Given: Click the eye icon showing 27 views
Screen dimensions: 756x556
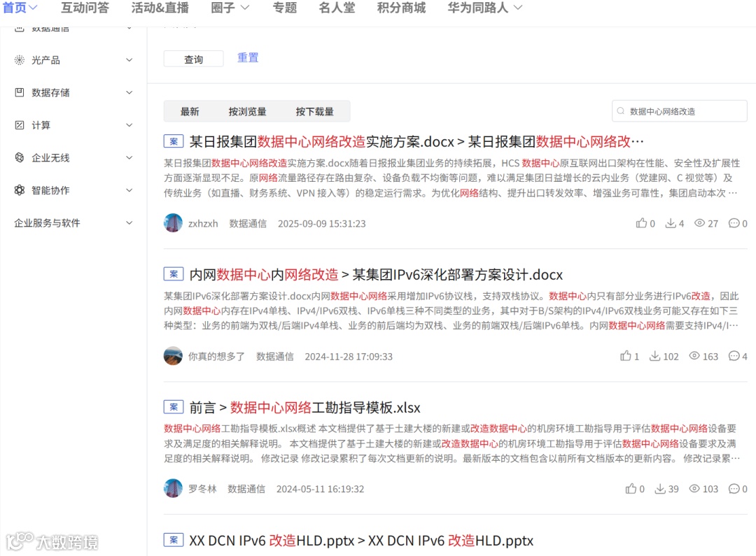Looking at the screenshot, I should (x=699, y=223).
